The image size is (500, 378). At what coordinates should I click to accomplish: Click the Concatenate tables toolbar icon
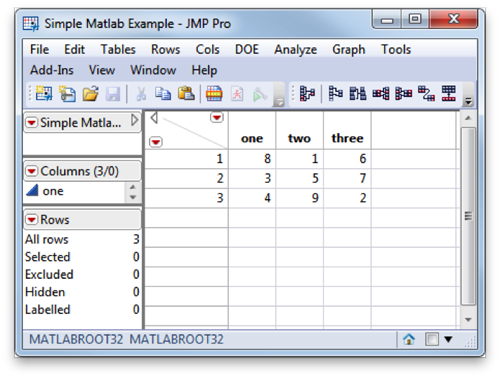point(449,93)
